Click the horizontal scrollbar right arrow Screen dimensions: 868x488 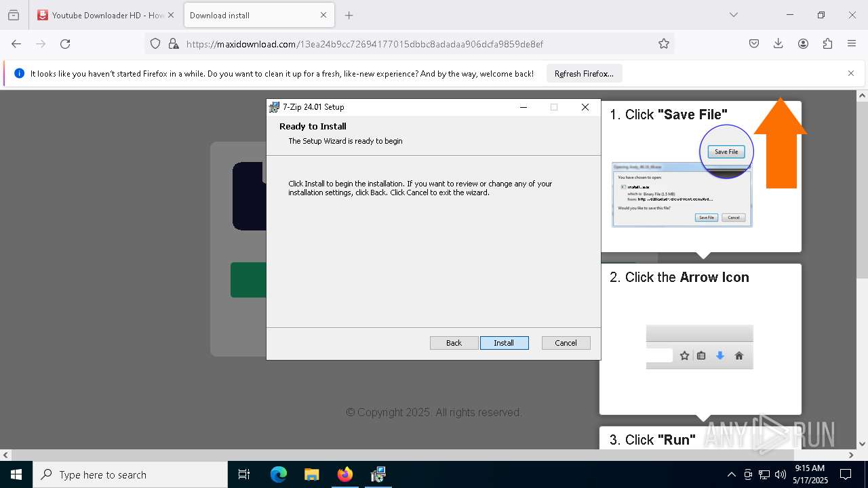click(x=851, y=455)
